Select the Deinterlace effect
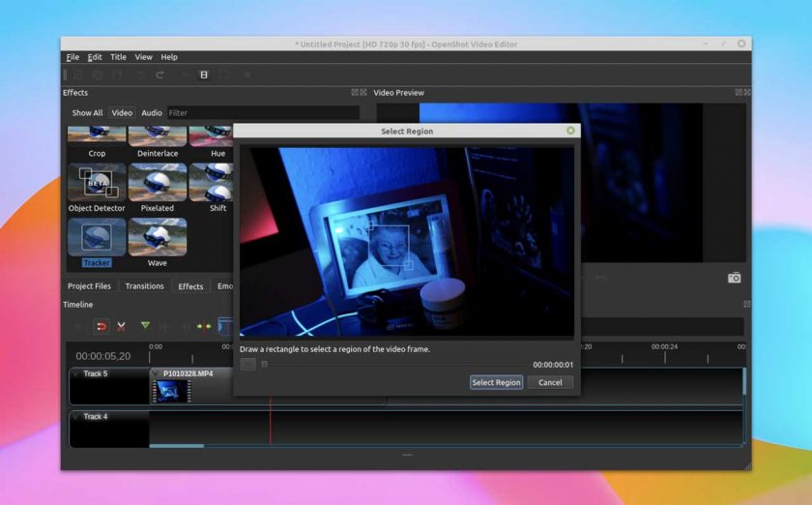 click(158, 135)
